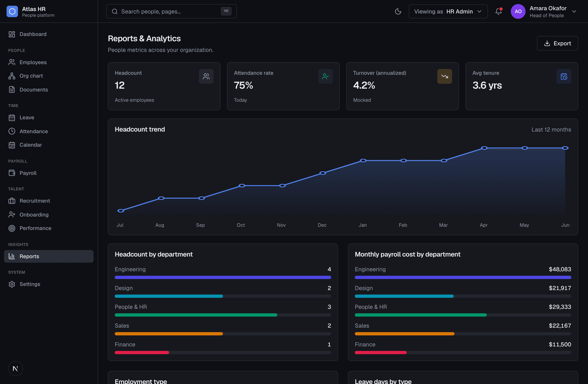The image size is (588, 384).
Task: Click the Next.js N badge icon
Action: 15,368
